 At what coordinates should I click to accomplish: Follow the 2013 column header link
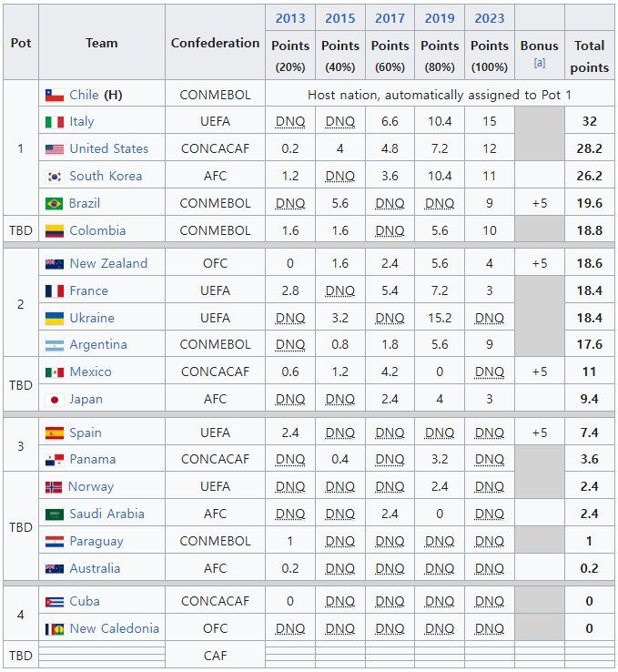tap(290, 18)
